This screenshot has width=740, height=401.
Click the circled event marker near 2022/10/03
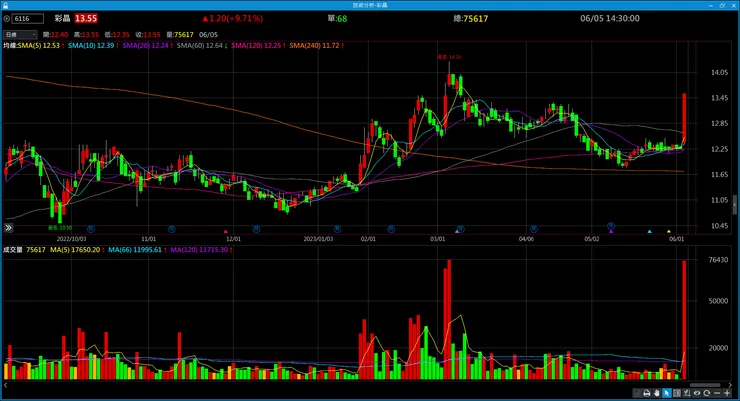tap(91, 229)
